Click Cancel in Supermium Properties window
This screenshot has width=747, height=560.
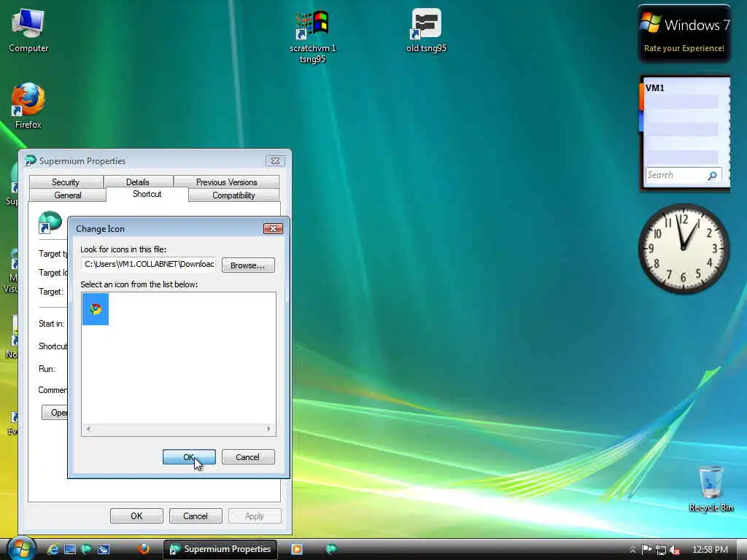[x=196, y=516]
